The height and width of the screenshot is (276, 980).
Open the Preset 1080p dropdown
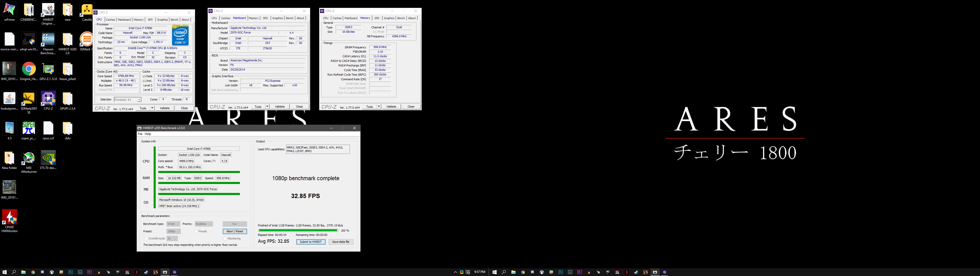pos(174,231)
